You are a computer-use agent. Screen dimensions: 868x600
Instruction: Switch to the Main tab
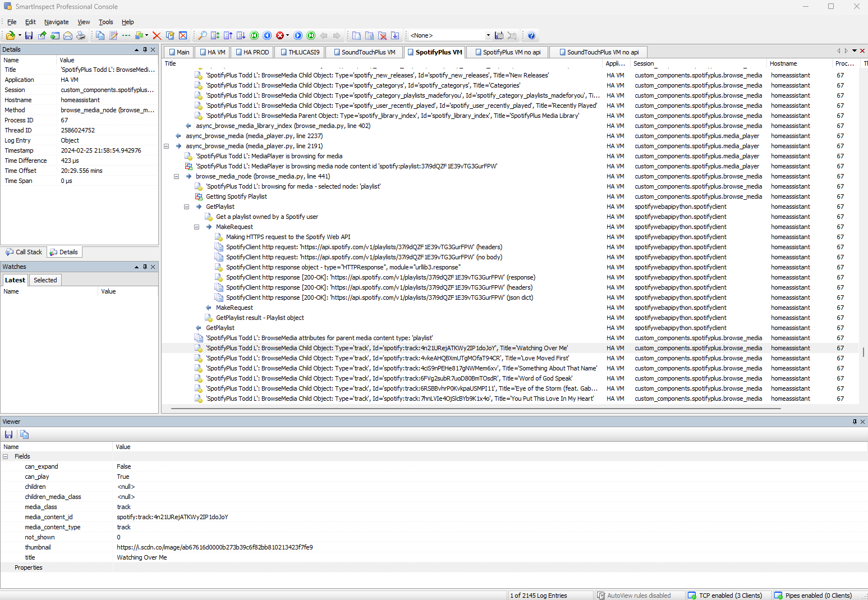179,52
